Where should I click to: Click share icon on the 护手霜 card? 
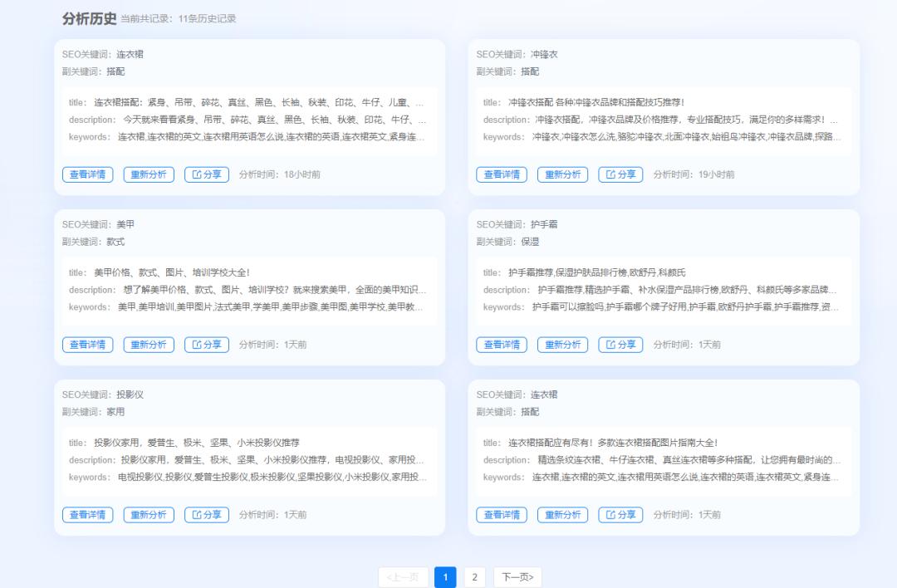[x=620, y=344]
